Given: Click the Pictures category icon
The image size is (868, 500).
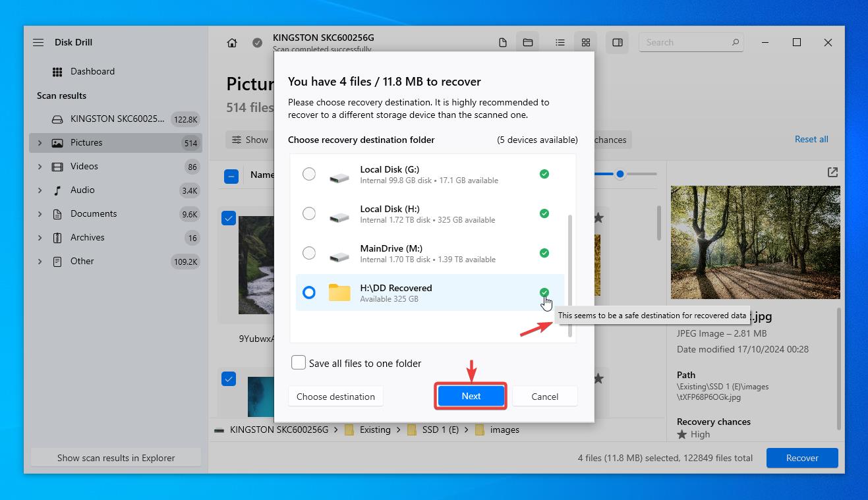Looking at the screenshot, I should point(57,143).
